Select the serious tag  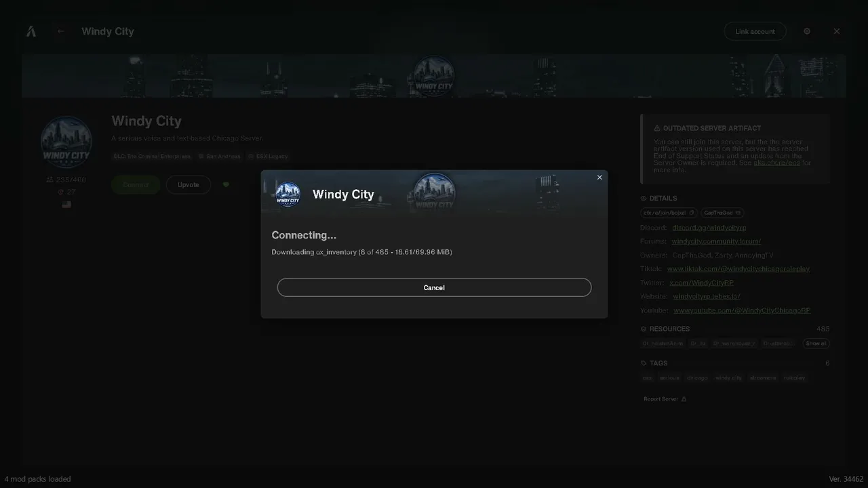pos(669,378)
